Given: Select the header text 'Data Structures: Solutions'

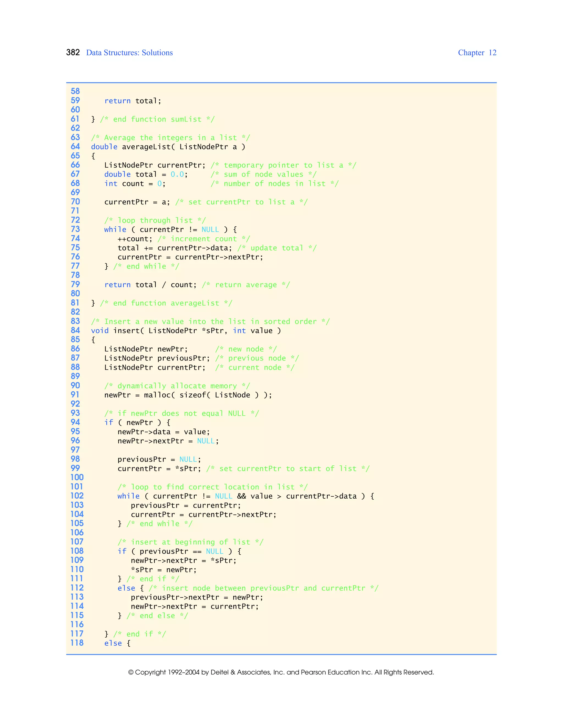Looking at the screenshot, I should click(x=129, y=53).
